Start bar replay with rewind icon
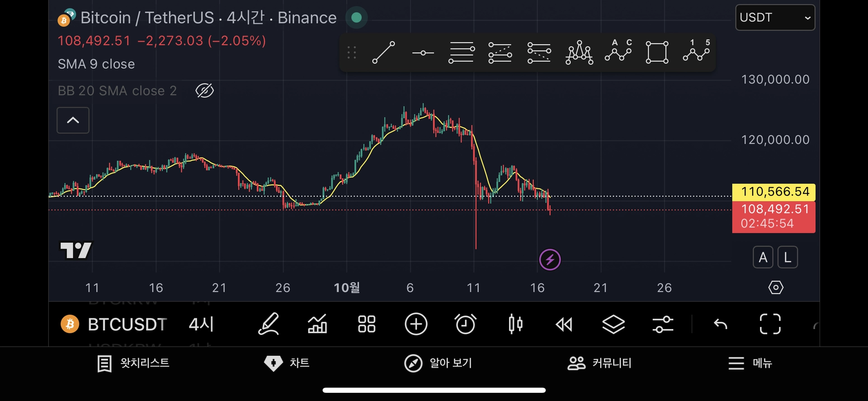 click(x=564, y=324)
